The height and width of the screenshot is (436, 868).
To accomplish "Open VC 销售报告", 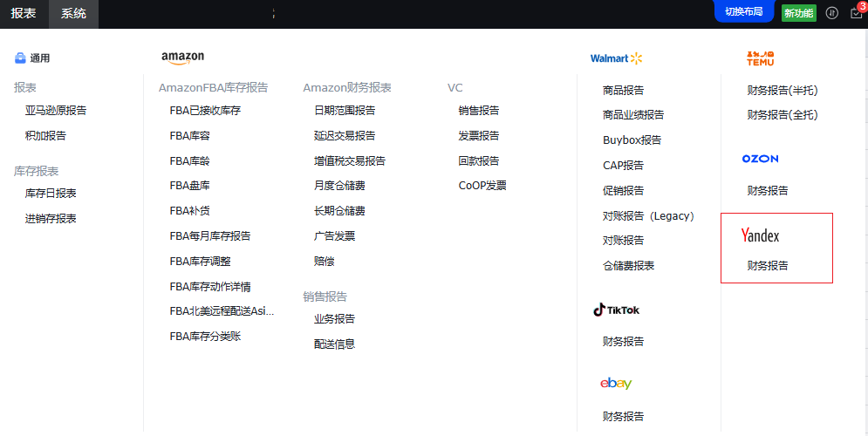I will pyautogui.click(x=479, y=111).
